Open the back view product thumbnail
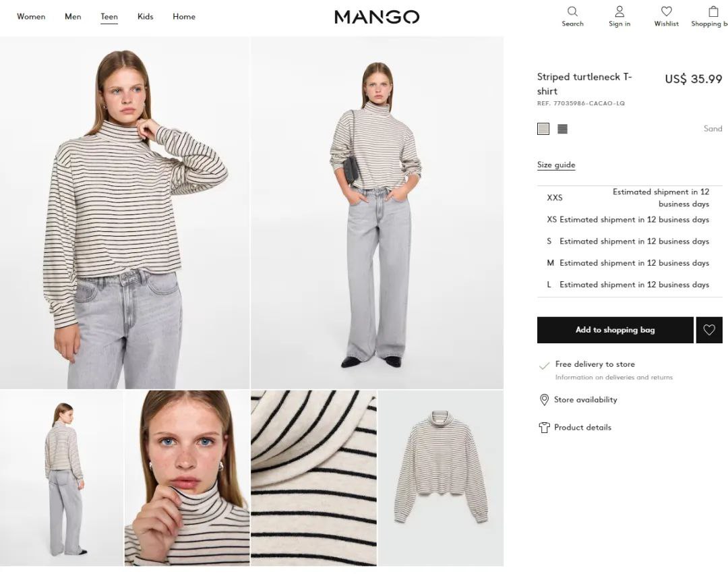Image resolution: width=728 pixels, height=574 pixels. [x=62, y=478]
